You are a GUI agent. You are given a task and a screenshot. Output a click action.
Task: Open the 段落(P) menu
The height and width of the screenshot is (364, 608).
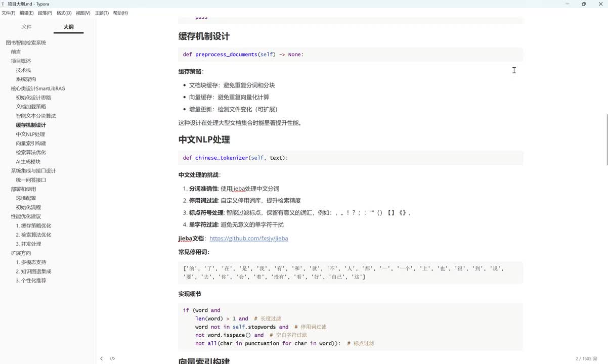click(45, 13)
